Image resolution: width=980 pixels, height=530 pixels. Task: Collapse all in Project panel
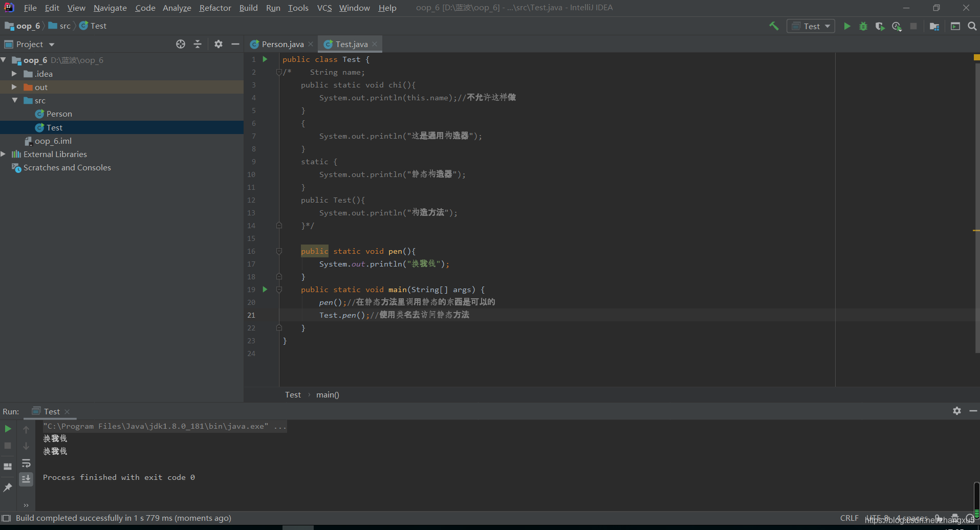[198, 44]
